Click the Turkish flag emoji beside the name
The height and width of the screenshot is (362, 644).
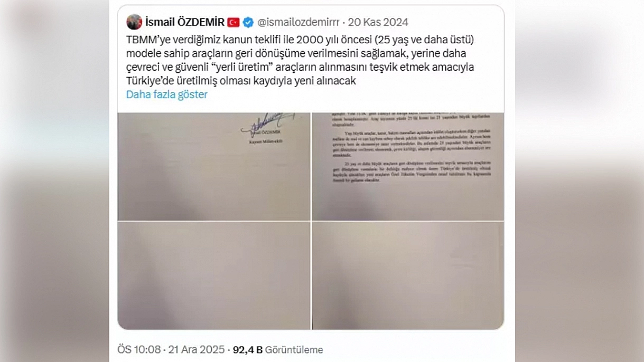(234, 22)
